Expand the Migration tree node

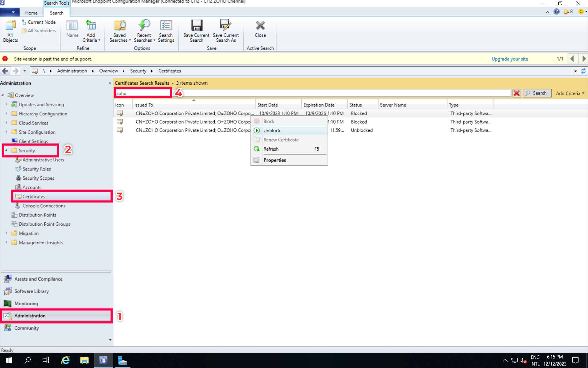6,233
